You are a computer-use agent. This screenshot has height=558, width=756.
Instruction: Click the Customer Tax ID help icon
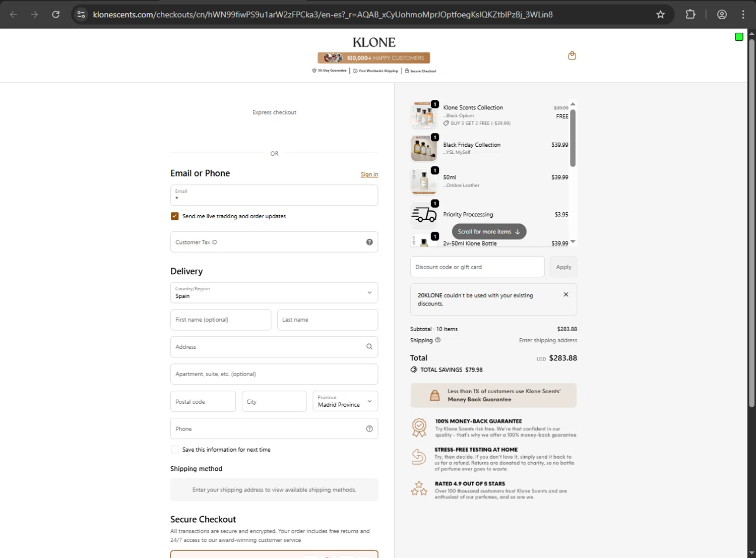click(x=369, y=242)
